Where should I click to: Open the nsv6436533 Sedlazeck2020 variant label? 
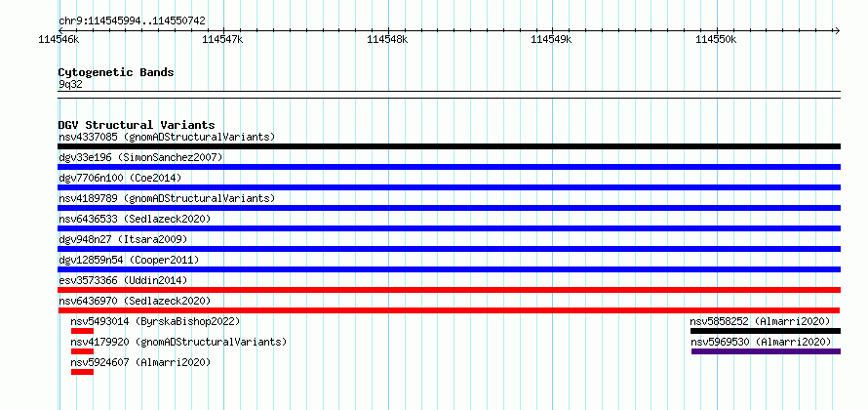pyautogui.click(x=135, y=219)
